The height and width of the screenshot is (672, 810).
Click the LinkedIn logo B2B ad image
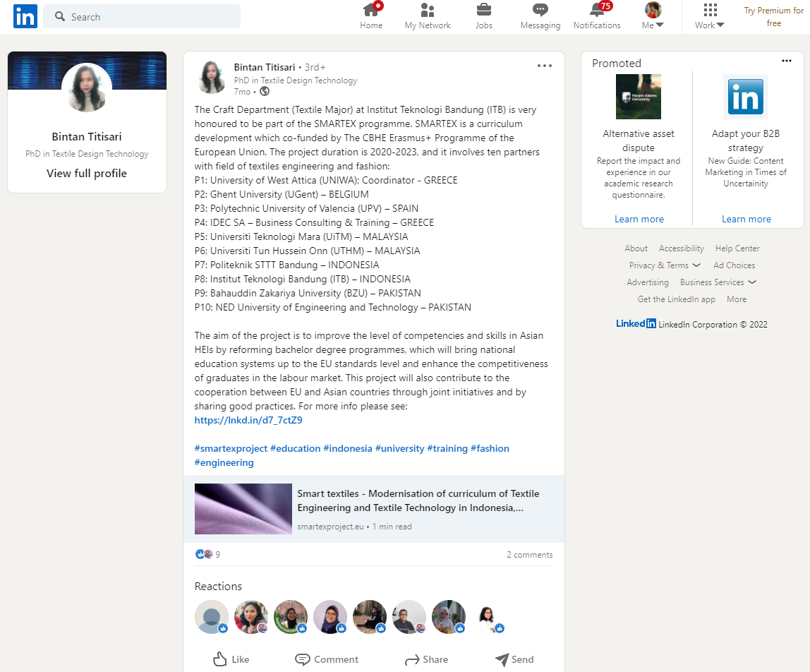[745, 97]
